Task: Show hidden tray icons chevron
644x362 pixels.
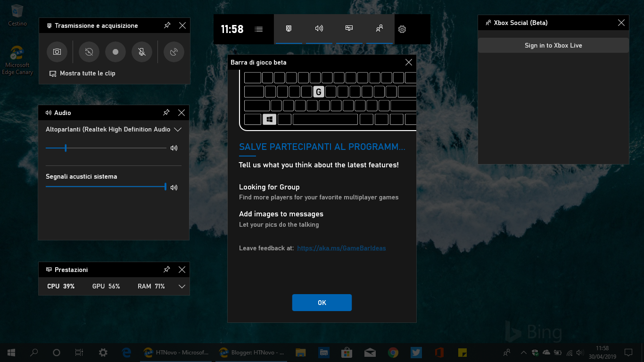Action: click(524, 353)
